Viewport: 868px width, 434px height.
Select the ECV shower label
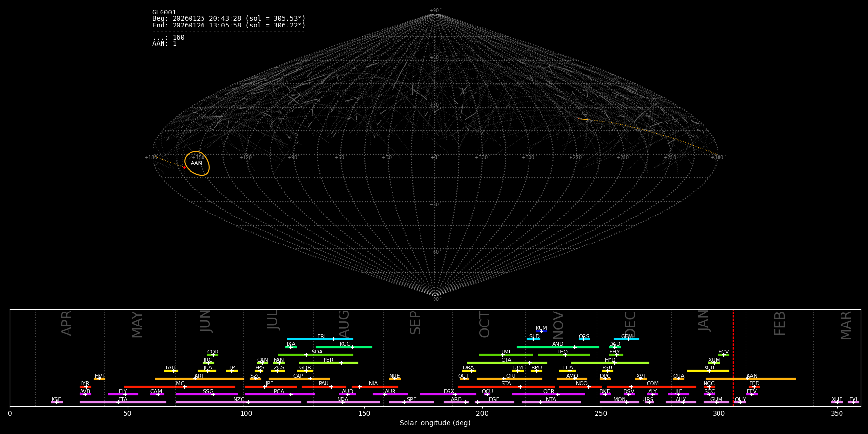pos(723,352)
